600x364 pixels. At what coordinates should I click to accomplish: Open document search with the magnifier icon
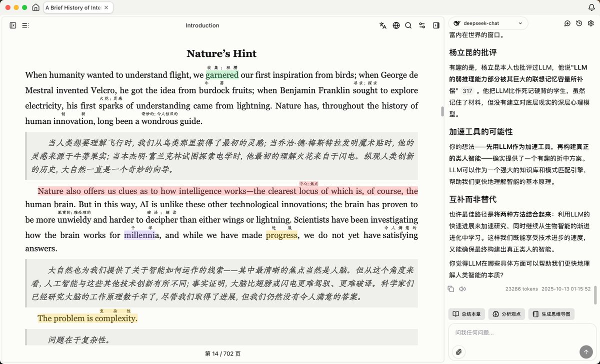coord(408,25)
